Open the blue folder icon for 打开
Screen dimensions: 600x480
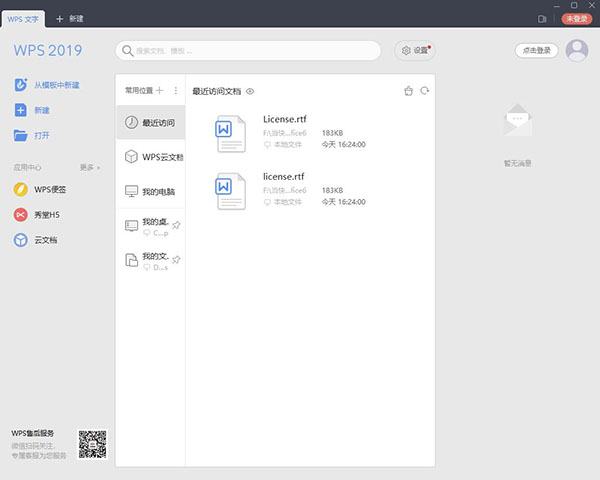click(x=21, y=135)
